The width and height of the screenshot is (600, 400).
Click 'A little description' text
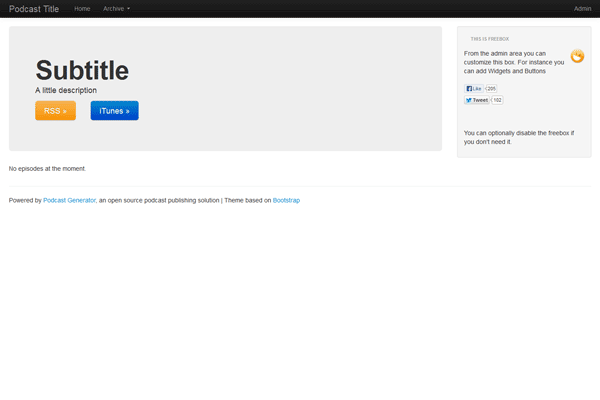click(x=66, y=90)
